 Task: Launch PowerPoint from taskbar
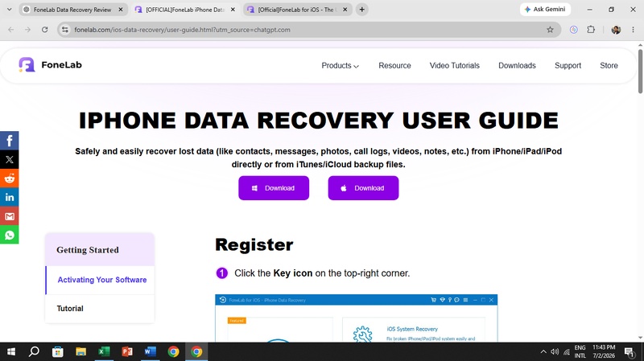127,351
